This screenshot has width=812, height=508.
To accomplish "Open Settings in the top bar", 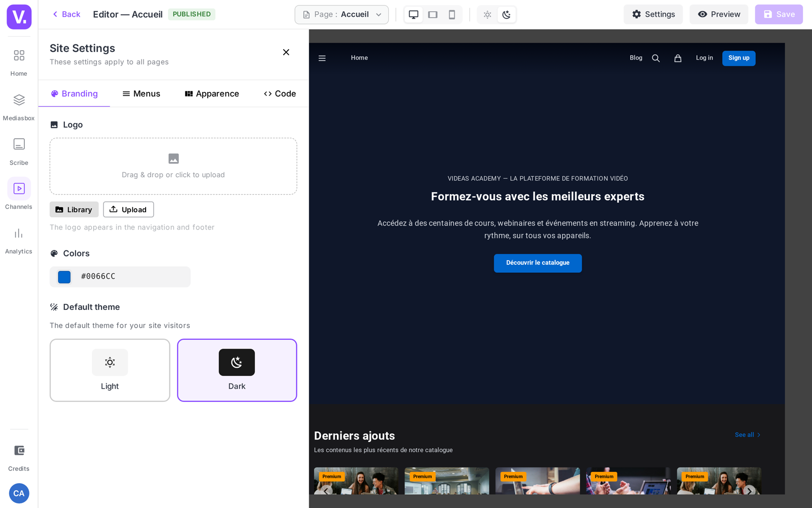I will click(x=653, y=14).
